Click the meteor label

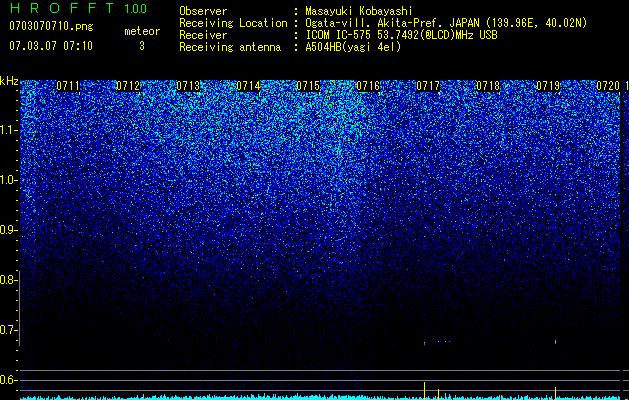[142, 31]
